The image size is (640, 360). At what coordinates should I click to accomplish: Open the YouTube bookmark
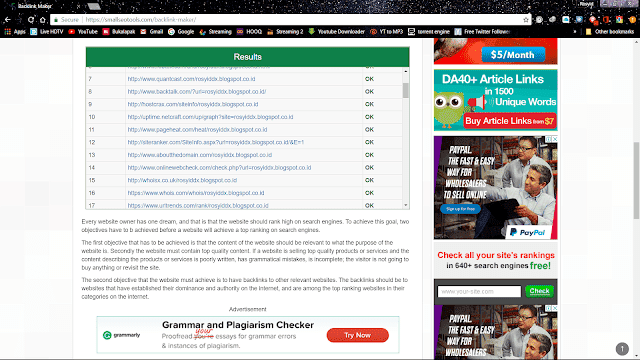tap(83, 31)
